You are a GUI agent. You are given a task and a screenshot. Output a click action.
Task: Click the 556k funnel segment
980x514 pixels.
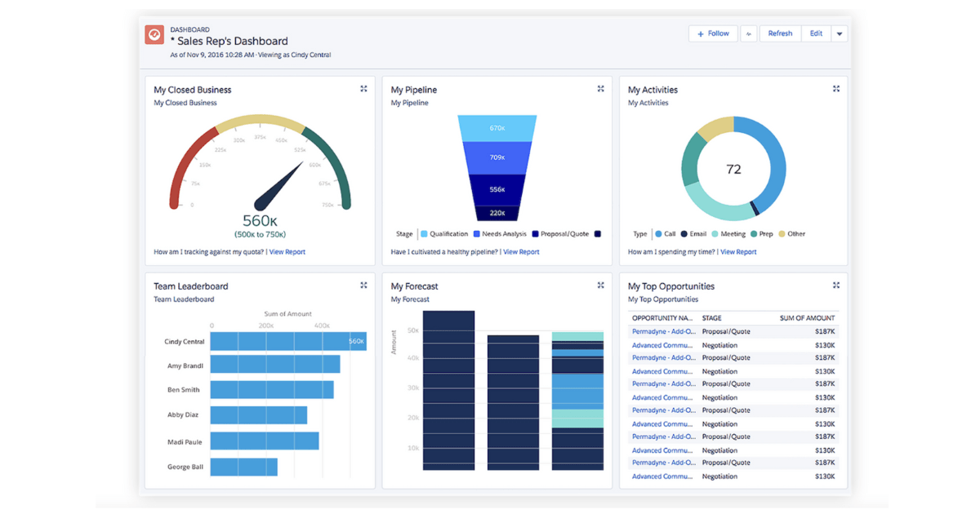[x=497, y=189]
